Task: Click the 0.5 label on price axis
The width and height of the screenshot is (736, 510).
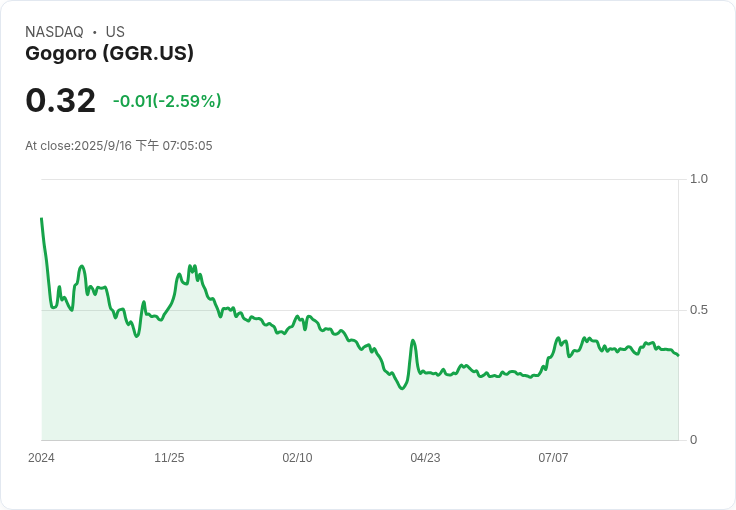Action: (x=699, y=310)
